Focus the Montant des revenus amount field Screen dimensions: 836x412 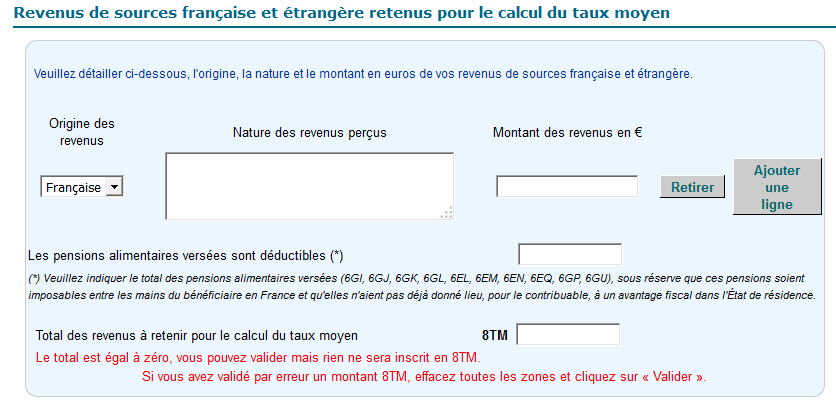pyautogui.click(x=567, y=186)
